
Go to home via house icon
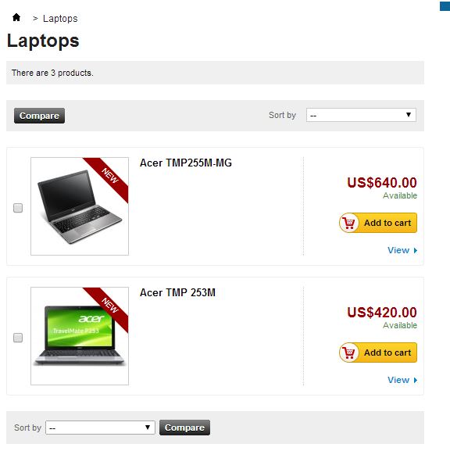pos(16,18)
